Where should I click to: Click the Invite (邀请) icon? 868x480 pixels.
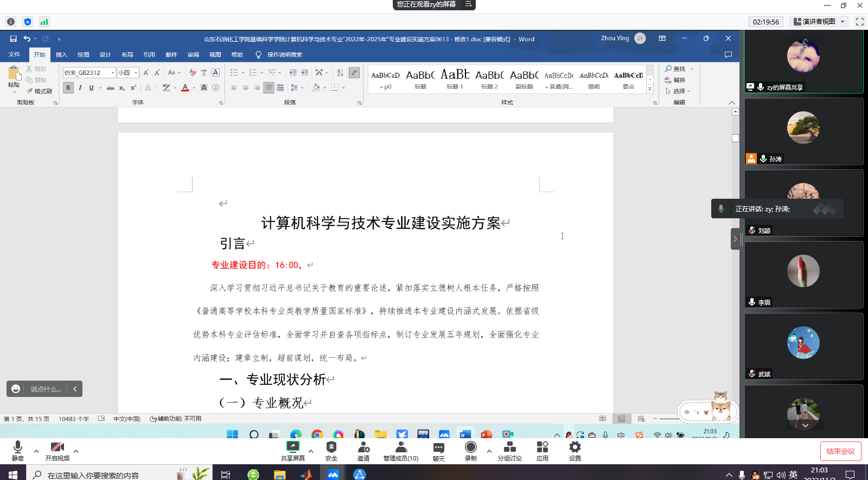363,447
